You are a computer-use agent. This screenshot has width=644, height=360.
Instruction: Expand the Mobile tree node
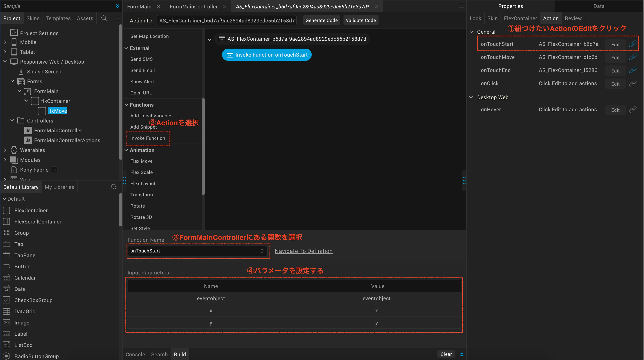pyautogui.click(x=5, y=42)
